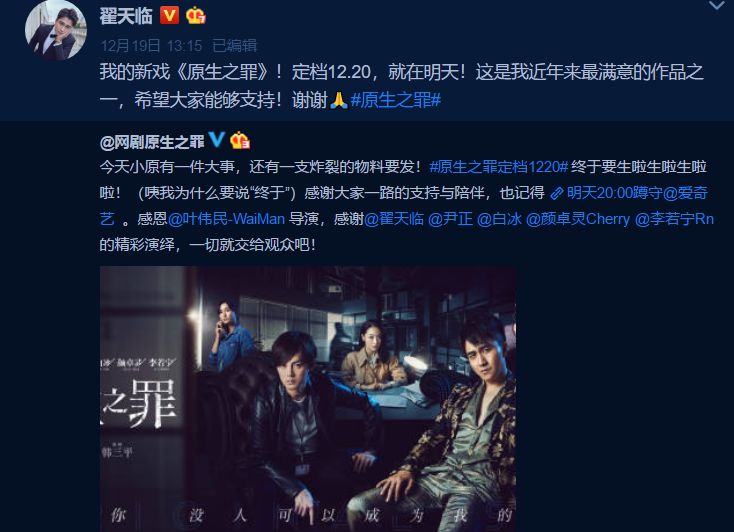
Task: Open the #原生之罪# hashtag topic
Action: coord(396,100)
